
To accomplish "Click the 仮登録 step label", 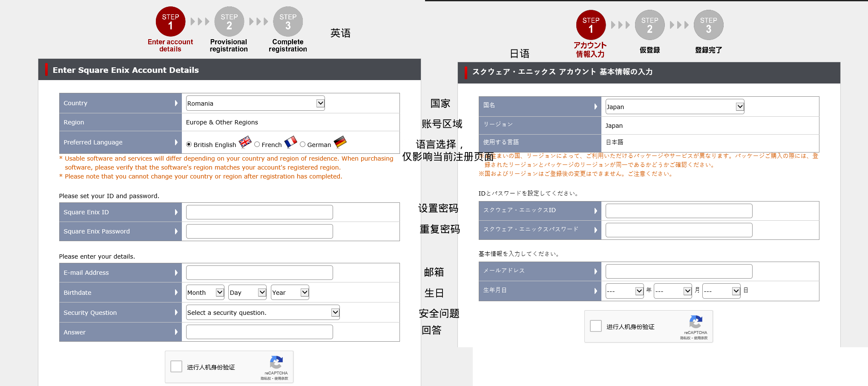I will (650, 50).
